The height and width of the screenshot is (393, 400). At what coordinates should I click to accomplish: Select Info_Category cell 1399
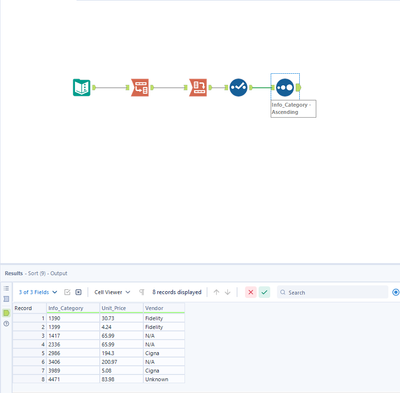click(73, 327)
